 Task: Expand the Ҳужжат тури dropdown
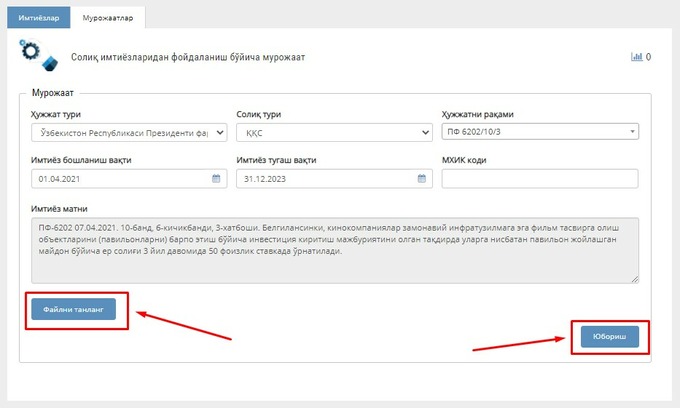click(x=220, y=132)
